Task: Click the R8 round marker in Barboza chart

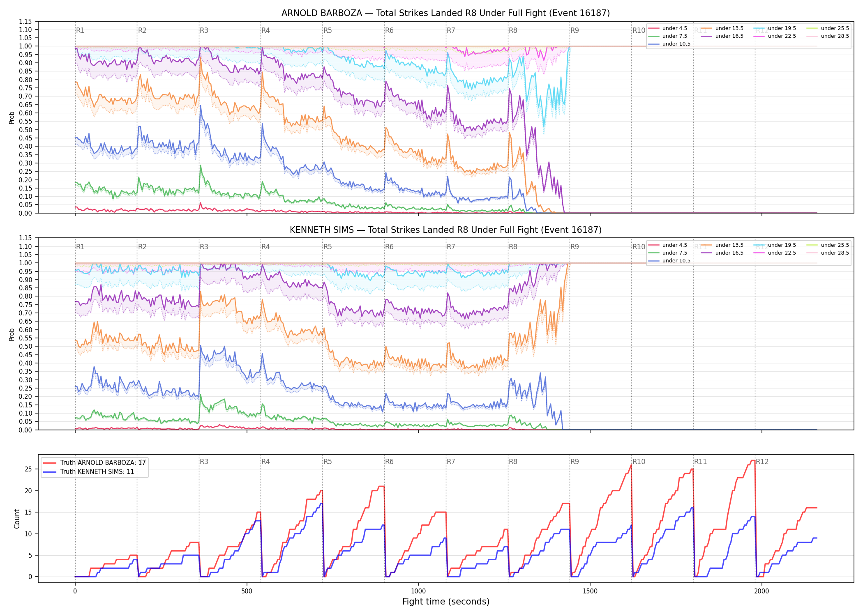Action: point(513,30)
